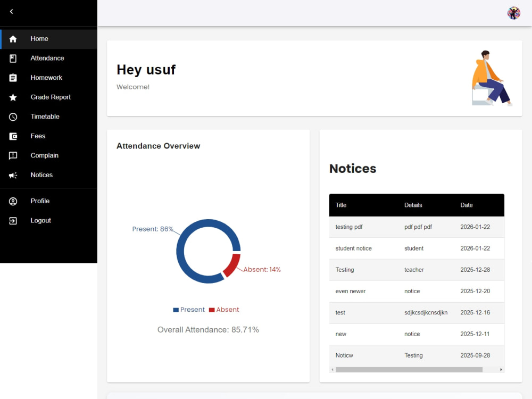Click the Complain feedback icon
Screen dimensions: 532x399
click(13, 156)
